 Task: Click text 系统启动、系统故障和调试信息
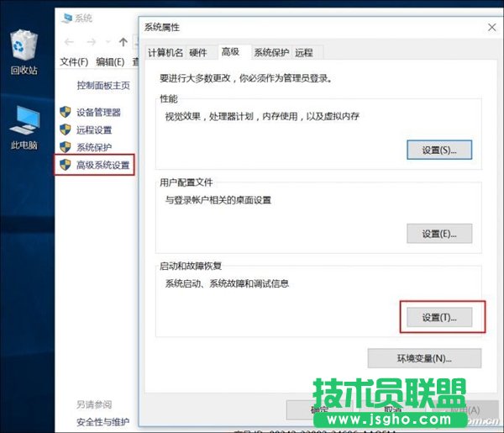(x=227, y=283)
